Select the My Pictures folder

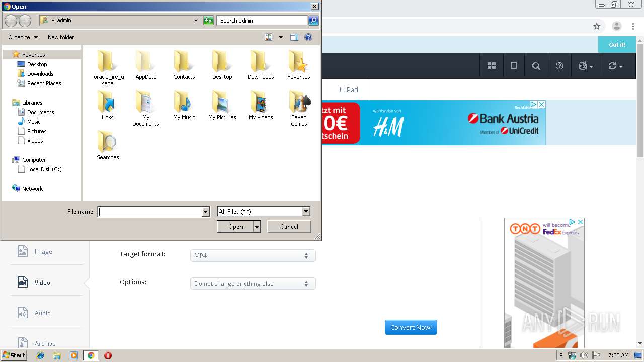222,106
